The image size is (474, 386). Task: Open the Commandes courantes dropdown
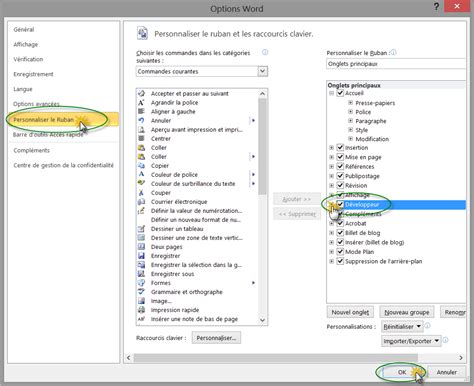click(x=262, y=71)
